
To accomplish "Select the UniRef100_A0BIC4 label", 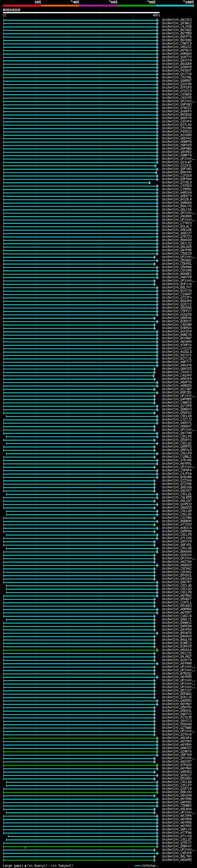I will tap(177, 528).
